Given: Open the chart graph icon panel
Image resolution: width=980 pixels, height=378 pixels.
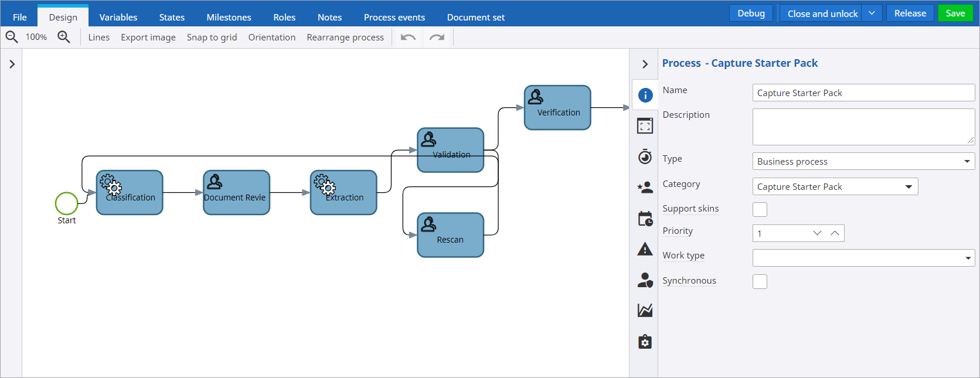Looking at the screenshot, I should coord(645,310).
